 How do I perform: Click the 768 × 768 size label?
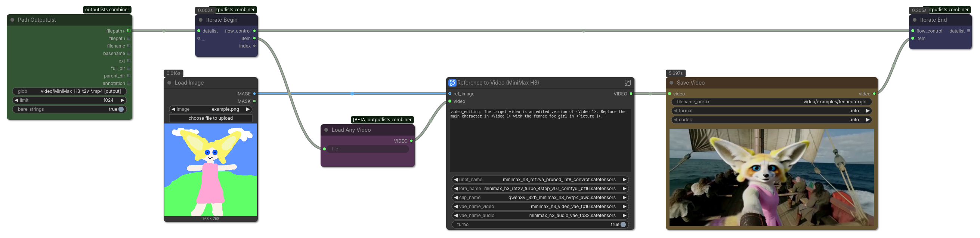pyautogui.click(x=210, y=219)
